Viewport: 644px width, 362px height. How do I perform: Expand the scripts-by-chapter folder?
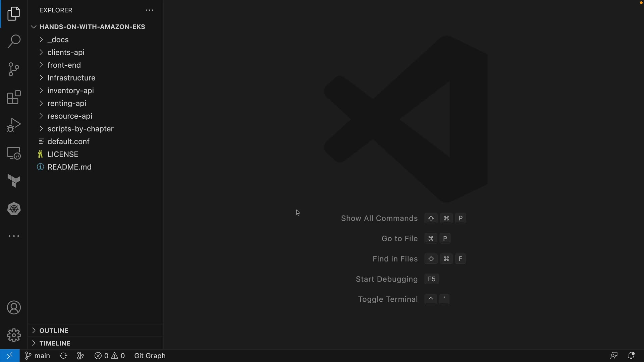80,129
